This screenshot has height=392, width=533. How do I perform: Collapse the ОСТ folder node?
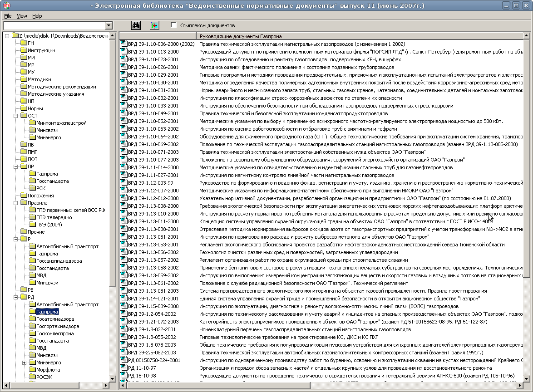click(x=15, y=116)
